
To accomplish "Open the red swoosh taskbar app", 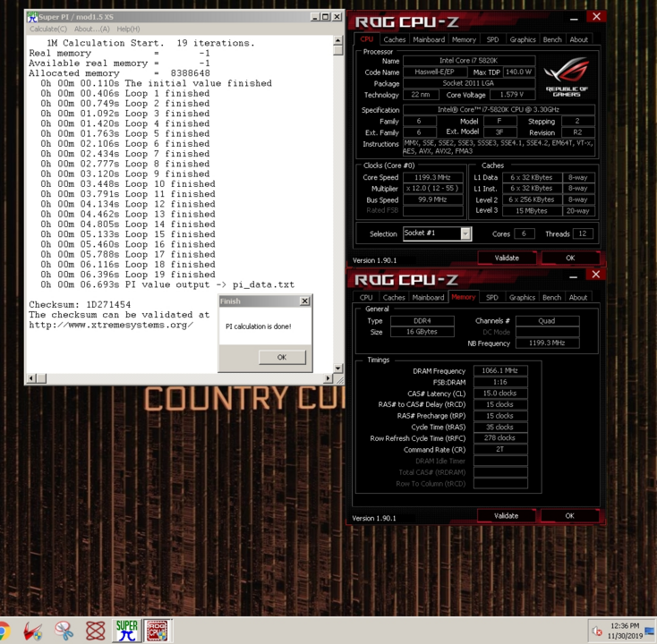I will click(32, 631).
